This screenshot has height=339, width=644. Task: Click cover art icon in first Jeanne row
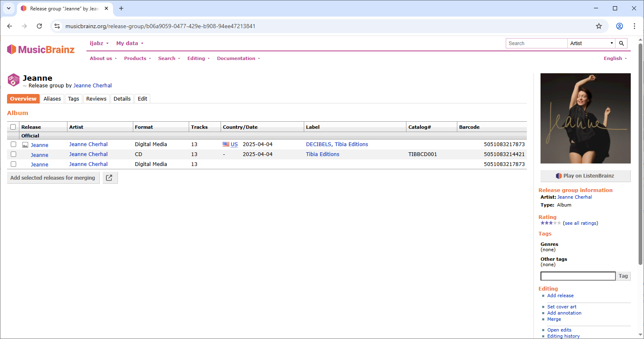click(x=25, y=145)
